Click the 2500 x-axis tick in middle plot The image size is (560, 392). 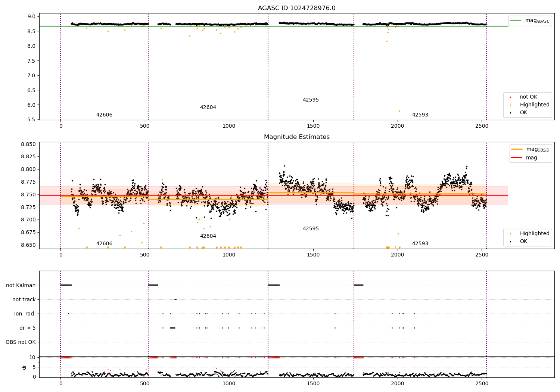[x=482, y=255]
